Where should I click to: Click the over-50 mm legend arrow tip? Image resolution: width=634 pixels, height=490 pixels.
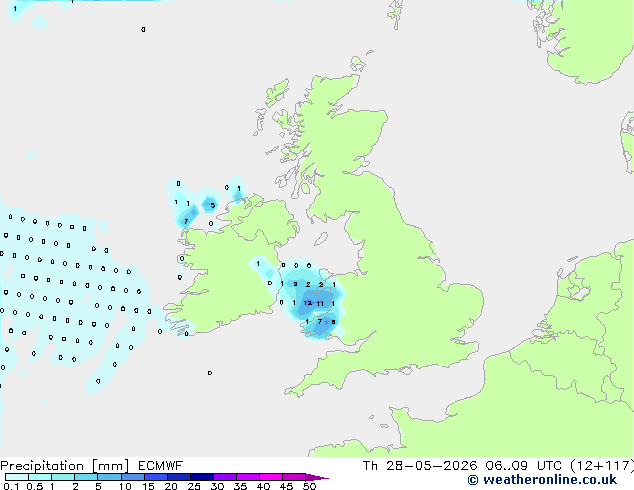(317, 477)
